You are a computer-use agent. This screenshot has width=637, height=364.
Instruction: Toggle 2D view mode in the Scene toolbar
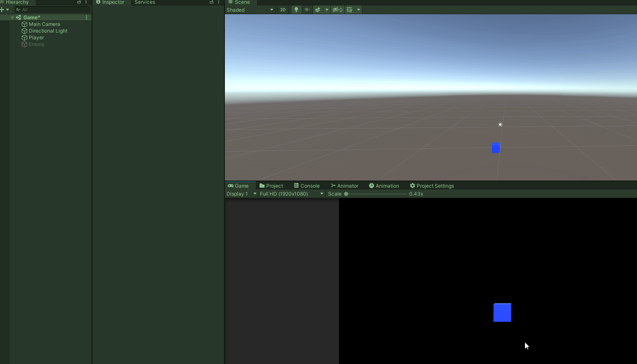coord(283,10)
